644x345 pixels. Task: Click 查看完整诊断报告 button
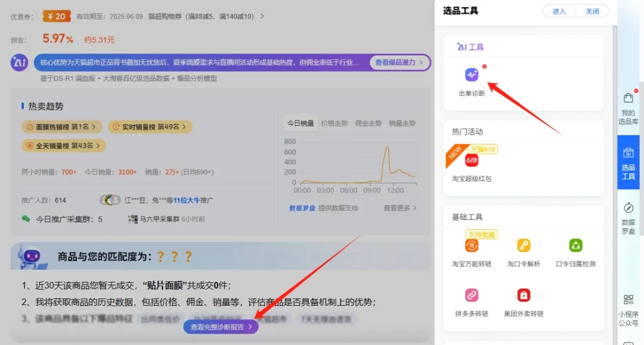pos(221,327)
